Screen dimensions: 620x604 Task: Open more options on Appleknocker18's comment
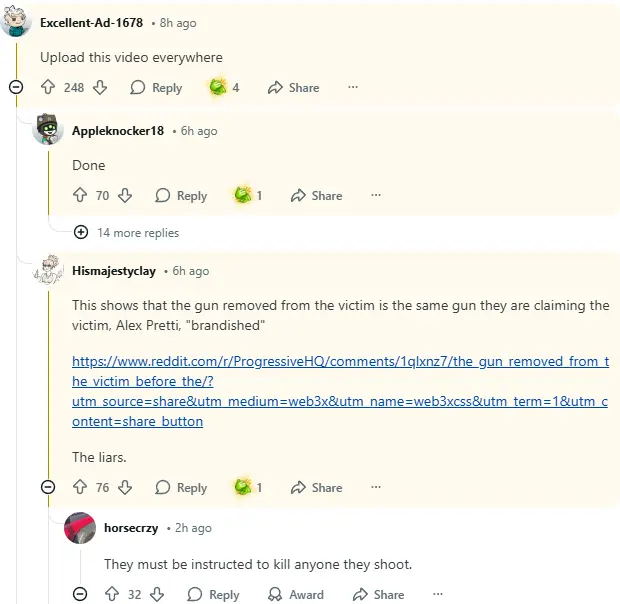tap(376, 196)
